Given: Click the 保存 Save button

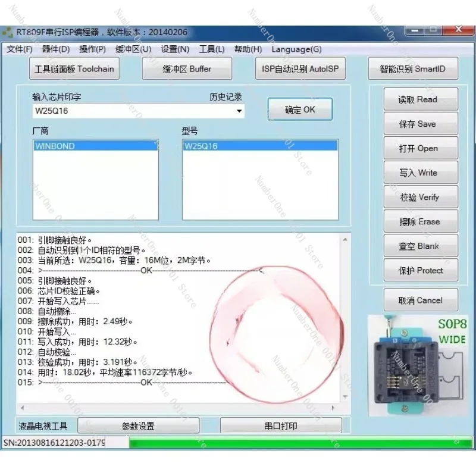Looking at the screenshot, I should tap(421, 124).
